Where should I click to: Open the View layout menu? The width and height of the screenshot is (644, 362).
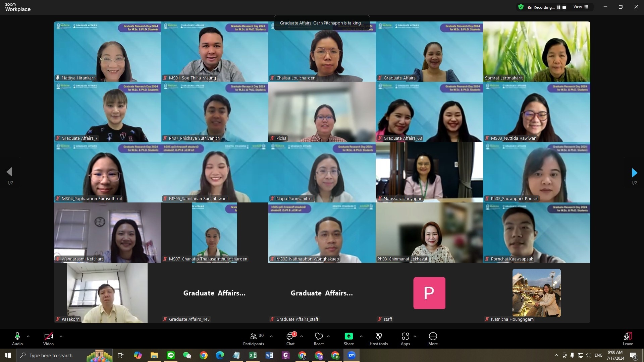pyautogui.click(x=581, y=7)
